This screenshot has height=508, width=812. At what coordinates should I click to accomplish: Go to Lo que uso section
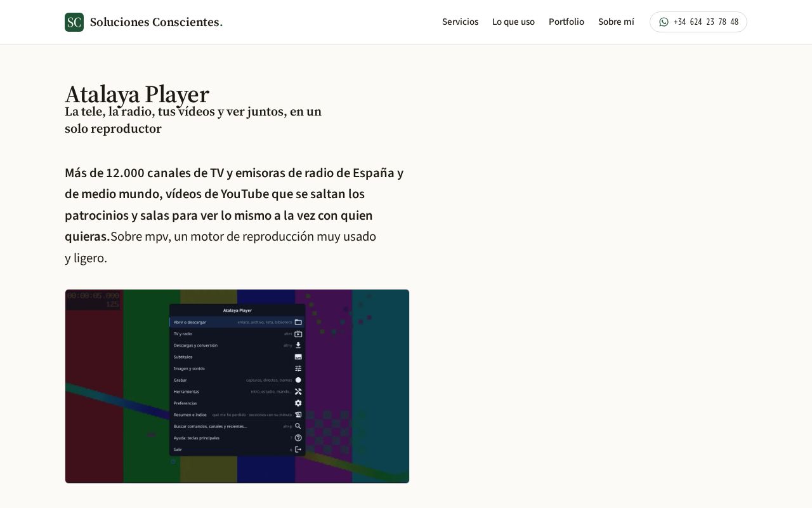[513, 22]
